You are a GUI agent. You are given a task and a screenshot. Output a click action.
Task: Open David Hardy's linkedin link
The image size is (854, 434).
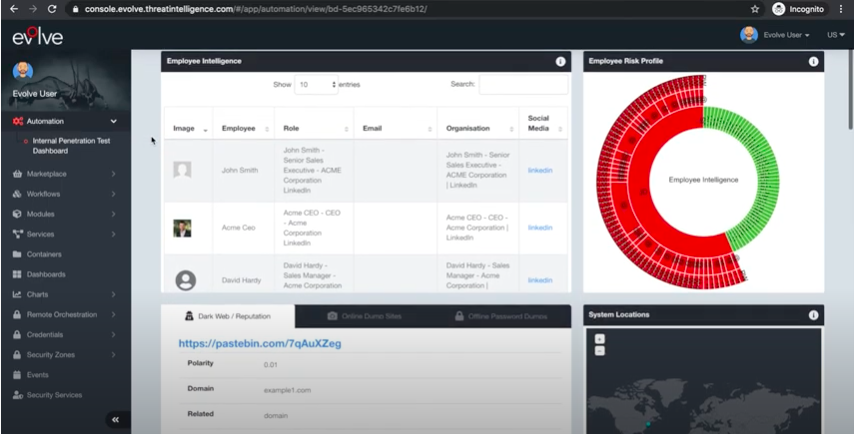pos(540,280)
